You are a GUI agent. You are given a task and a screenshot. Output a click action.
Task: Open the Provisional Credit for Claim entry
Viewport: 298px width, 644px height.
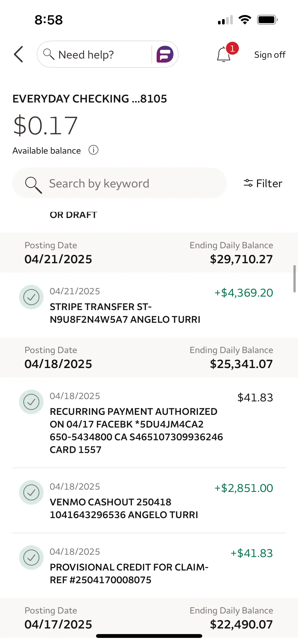click(x=153, y=567)
